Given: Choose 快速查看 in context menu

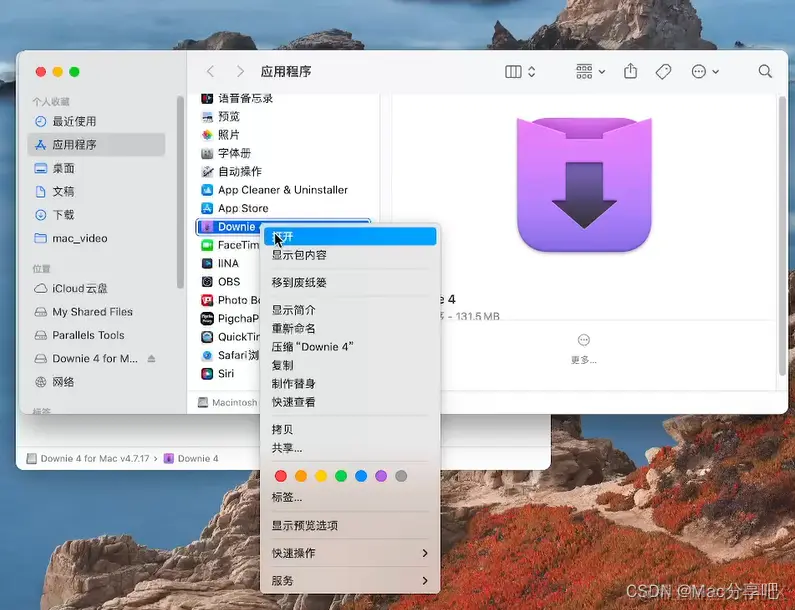Looking at the screenshot, I should pos(350,402).
